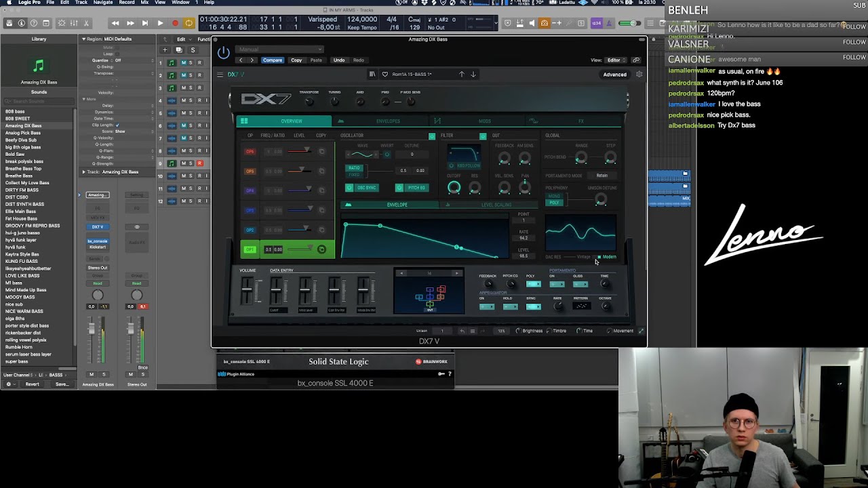Click the plugin Undo button
Viewport: 868px width, 488px height.
pyautogui.click(x=338, y=60)
